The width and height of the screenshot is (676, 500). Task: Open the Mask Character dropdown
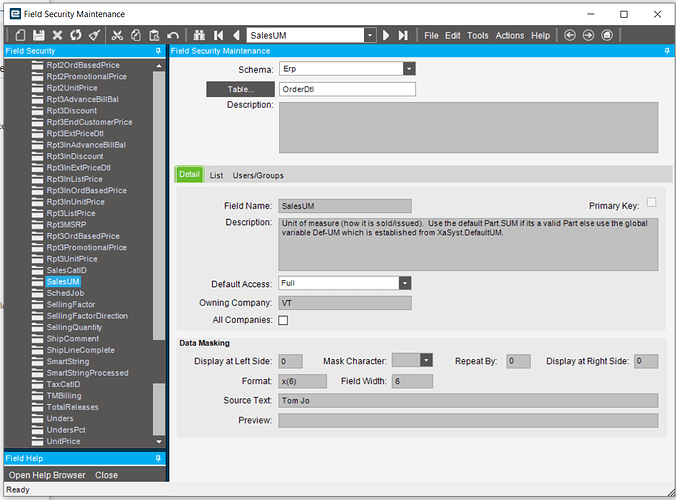[x=426, y=360]
